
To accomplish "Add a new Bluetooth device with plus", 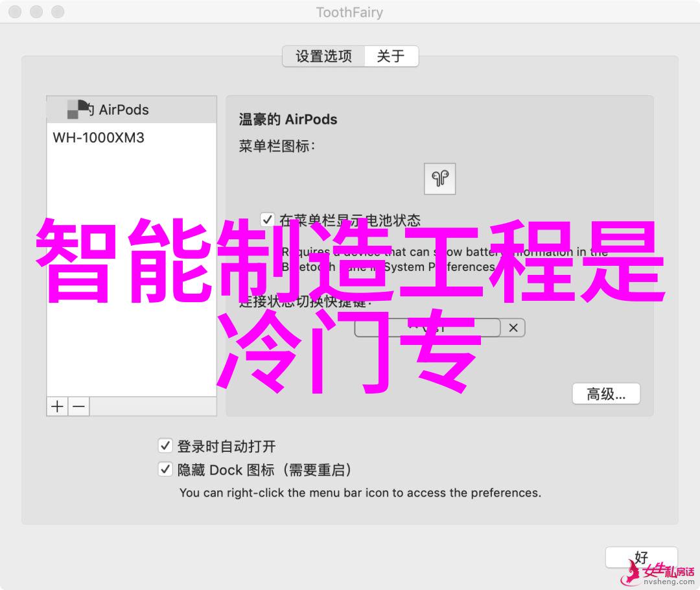I will tap(57, 407).
